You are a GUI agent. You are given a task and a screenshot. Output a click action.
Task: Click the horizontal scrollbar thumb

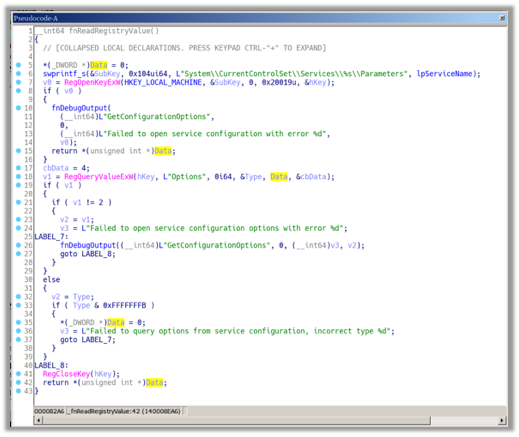237,421
